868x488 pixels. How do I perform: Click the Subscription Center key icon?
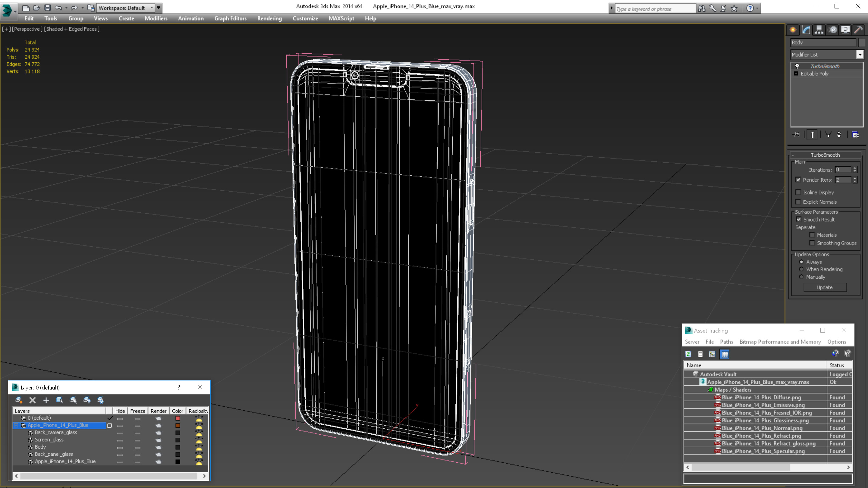pos(713,8)
